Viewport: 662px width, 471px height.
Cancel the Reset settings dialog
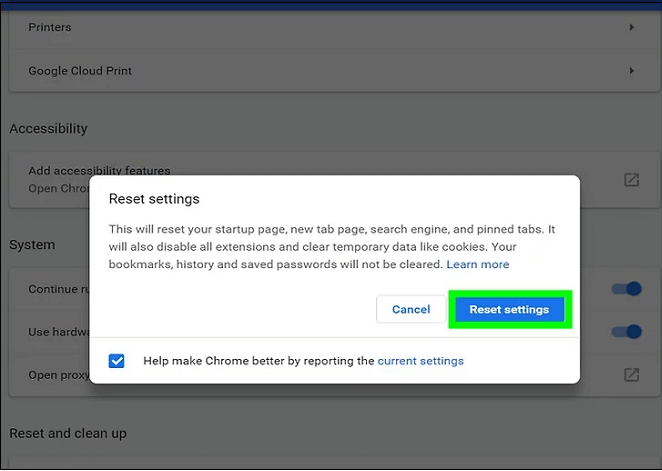click(x=411, y=310)
